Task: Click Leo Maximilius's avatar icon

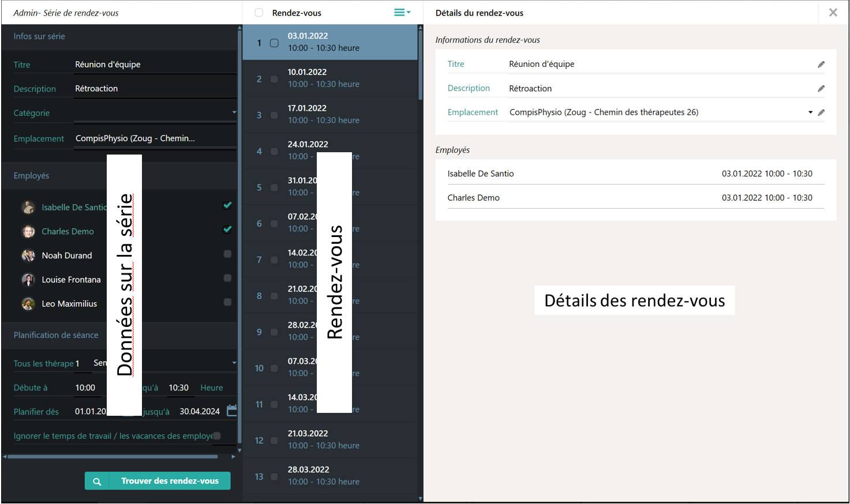Action: tap(28, 304)
